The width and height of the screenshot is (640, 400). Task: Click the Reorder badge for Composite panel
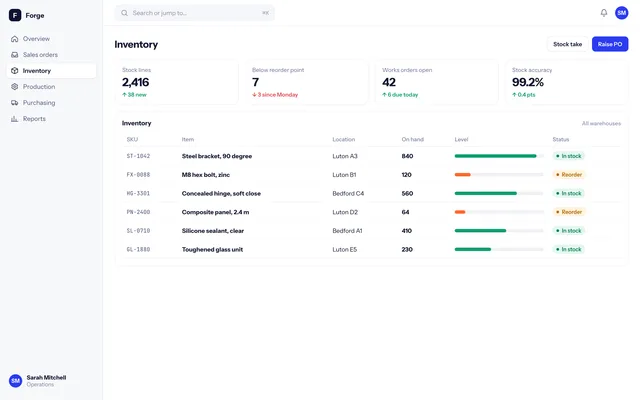(569, 212)
